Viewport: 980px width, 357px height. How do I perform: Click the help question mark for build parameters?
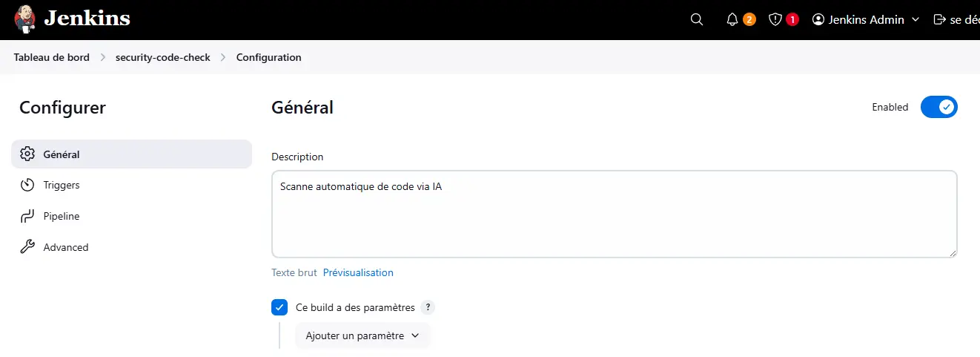point(428,307)
